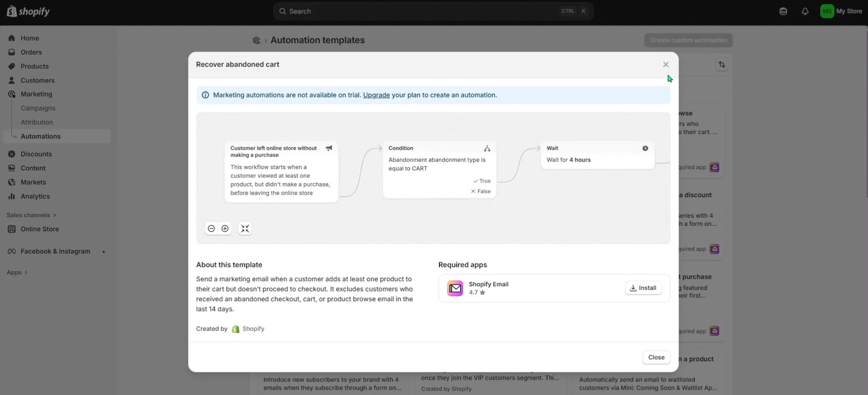
Task: Click the 4.7 star rating
Action: pyautogui.click(x=477, y=293)
